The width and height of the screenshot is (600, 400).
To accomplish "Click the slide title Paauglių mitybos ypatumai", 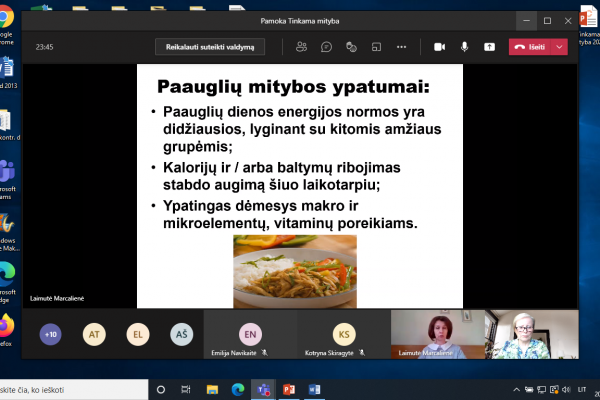I will 293,87.
